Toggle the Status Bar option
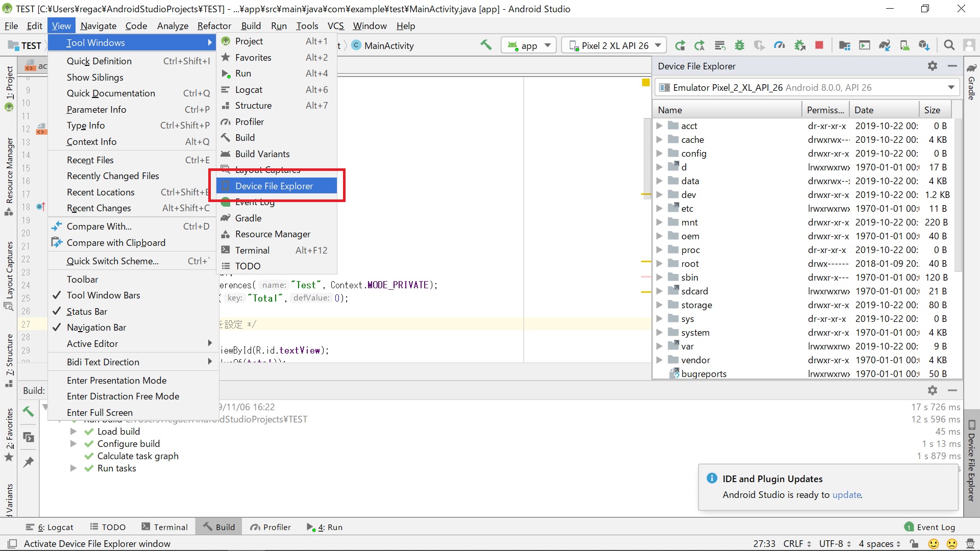980x551 pixels. (133, 312)
